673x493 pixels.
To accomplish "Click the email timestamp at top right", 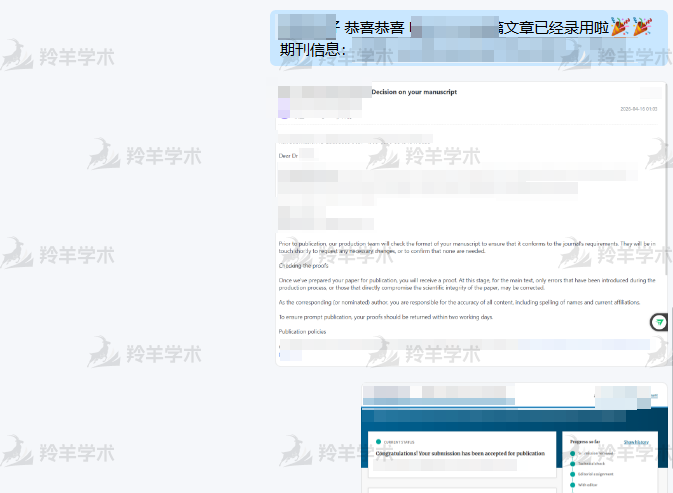I will 638,108.
